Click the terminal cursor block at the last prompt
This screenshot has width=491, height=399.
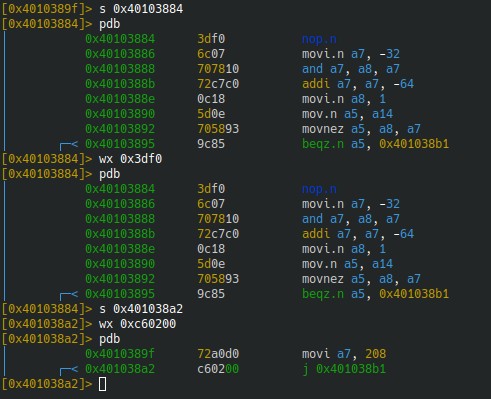103,384
